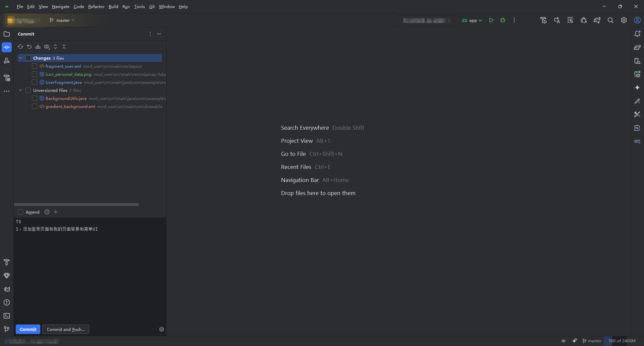Open the Refactor menu
Screen dimensions: 644x346
pos(96,6)
